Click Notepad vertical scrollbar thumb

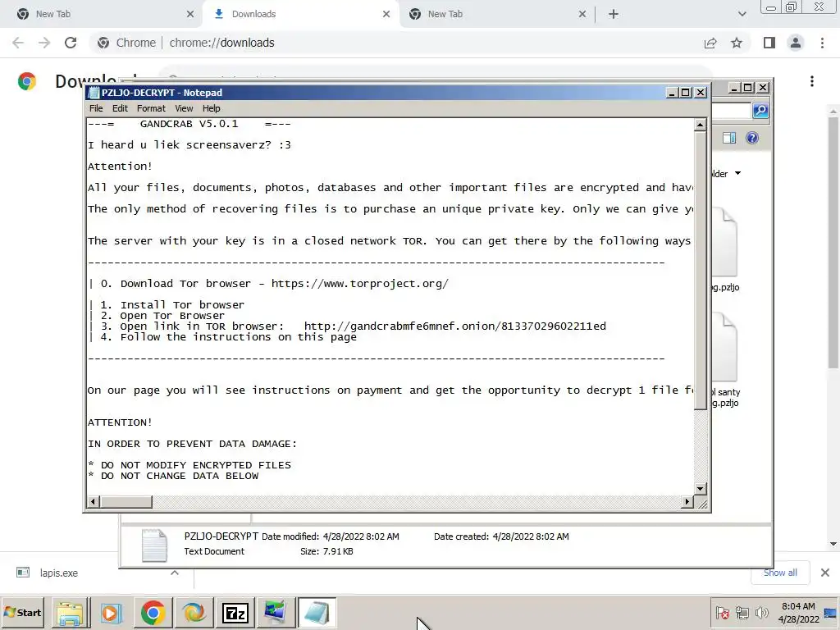[700, 271]
